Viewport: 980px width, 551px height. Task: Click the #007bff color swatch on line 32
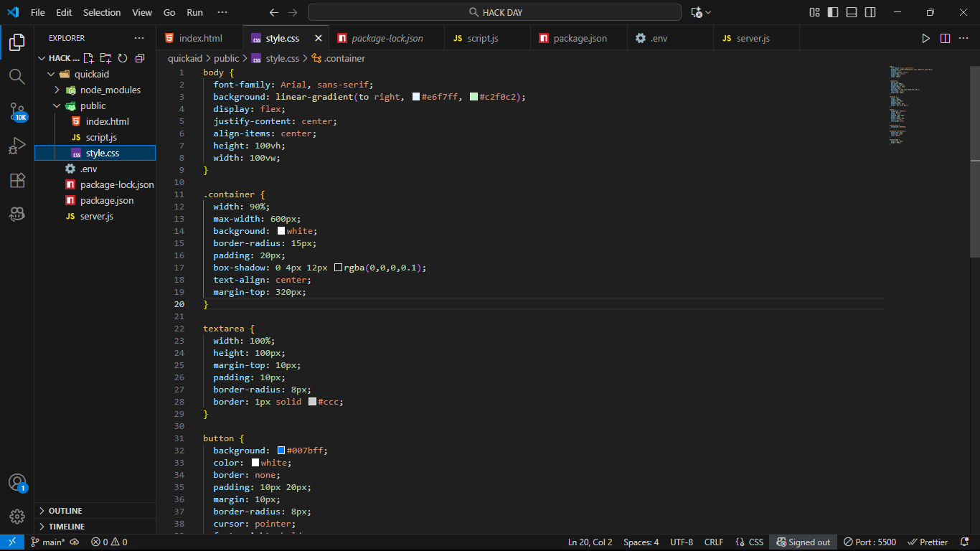coord(281,451)
